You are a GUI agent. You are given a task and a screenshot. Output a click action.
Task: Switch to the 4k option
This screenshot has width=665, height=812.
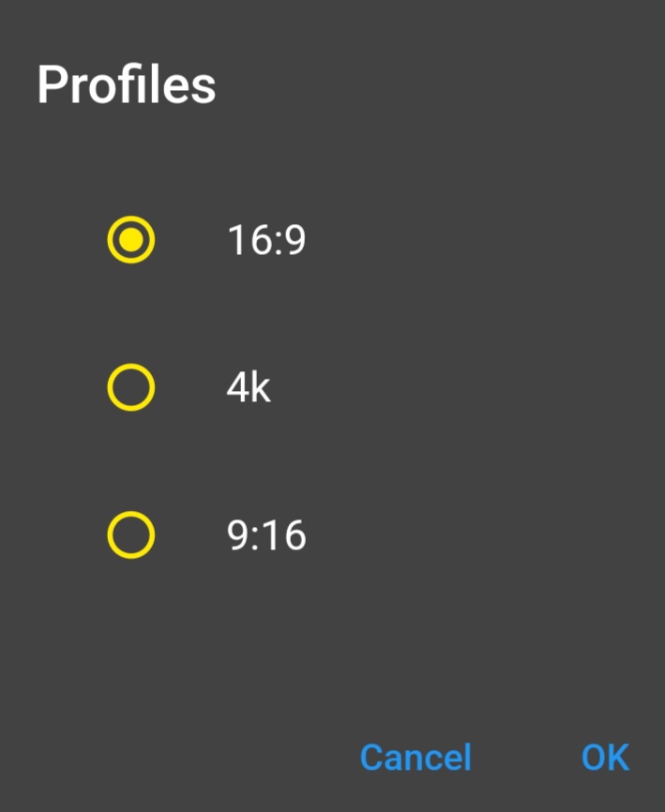(130, 387)
